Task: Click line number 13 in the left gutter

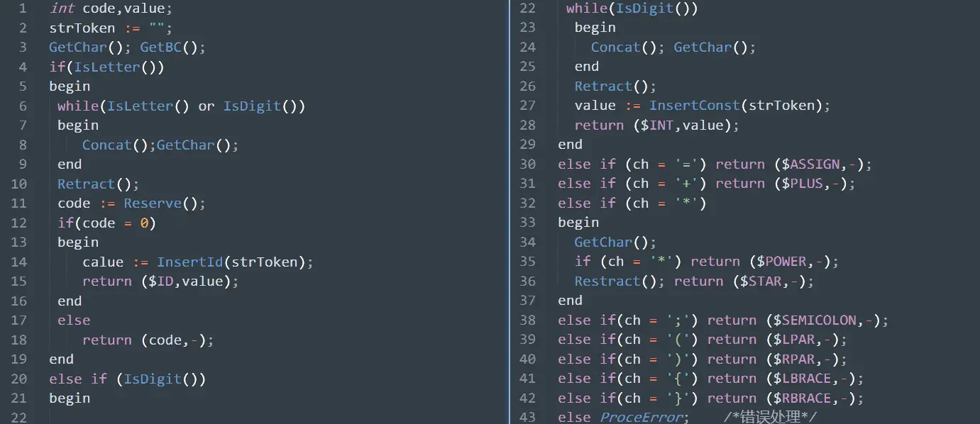Action: click(x=19, y=242)
